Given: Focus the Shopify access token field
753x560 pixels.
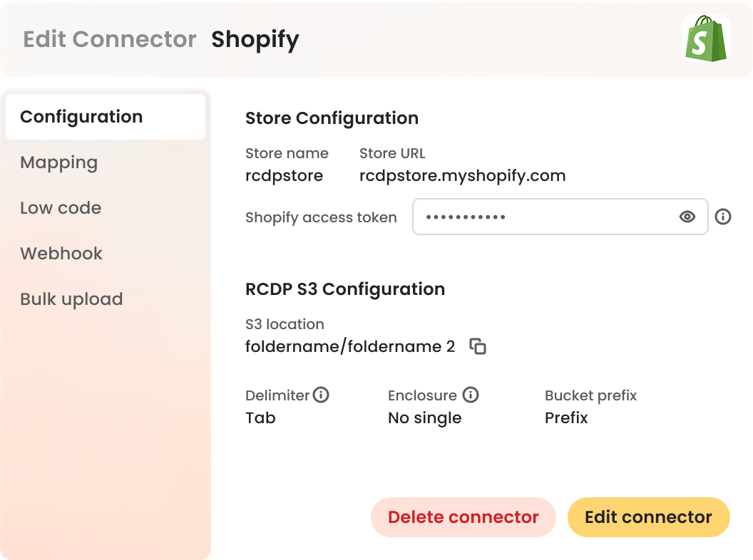Looking at the screenshot, I should click(542, 217).
